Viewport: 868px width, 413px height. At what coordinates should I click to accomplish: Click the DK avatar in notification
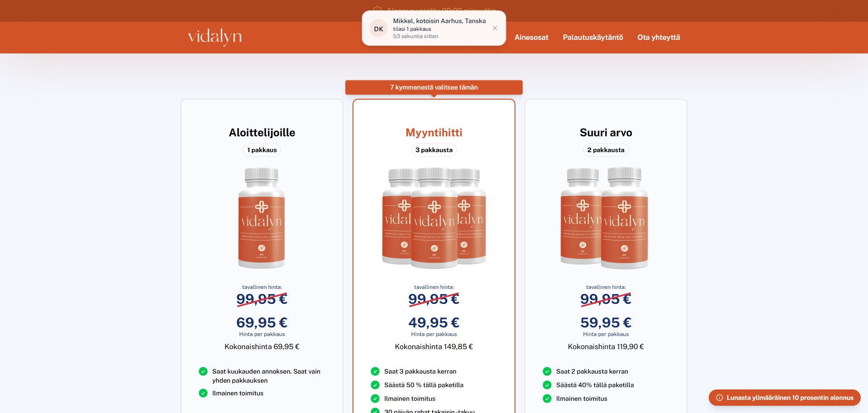click(378, 29)
